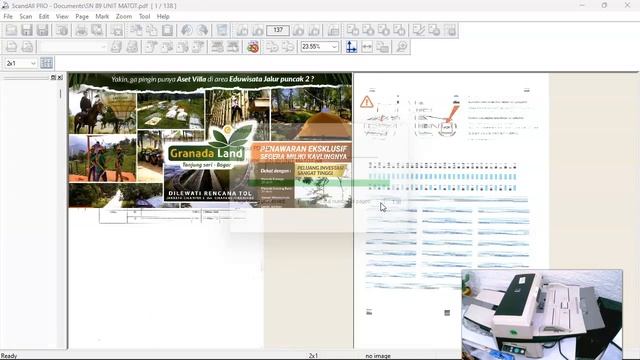This screenshot has width=640, height=360.
Task: Open the Edit menu
Action: [44, 16]
